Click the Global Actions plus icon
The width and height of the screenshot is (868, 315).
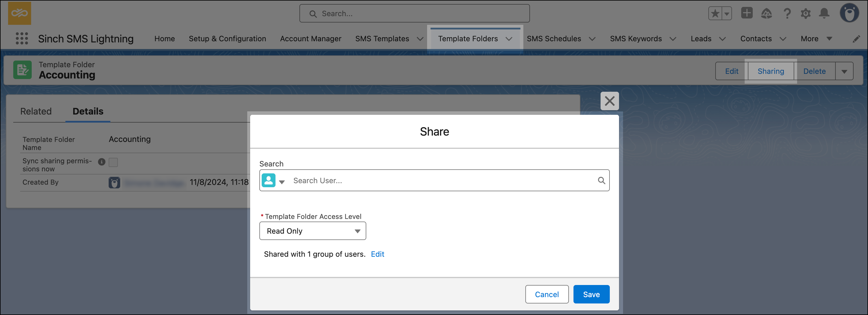point(747,13)
